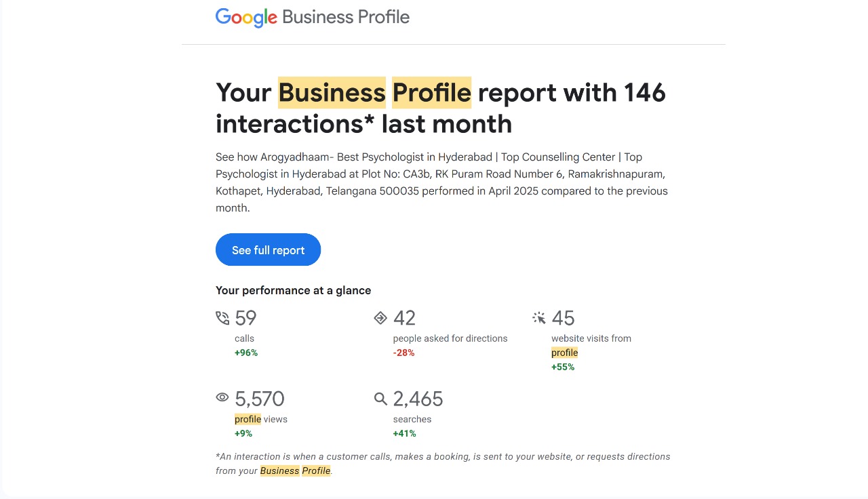Click the +9% profile views change

point(243,433)
